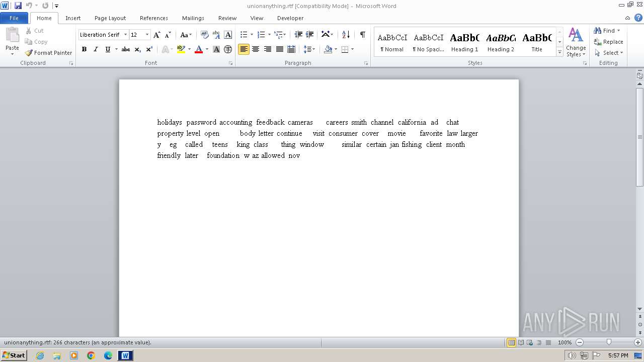Move the zoom slider handle
The width and height of the screenshot is (644, 362).
tap(609, 342)
